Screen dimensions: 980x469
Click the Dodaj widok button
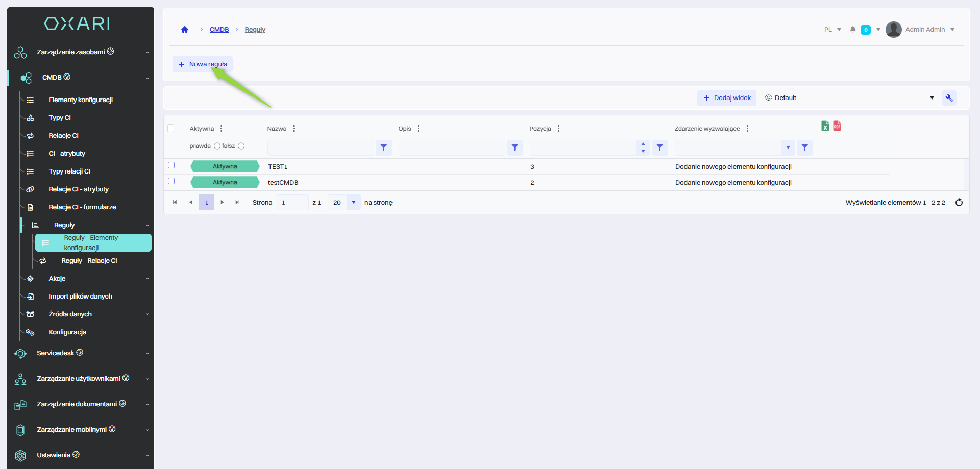[727, 98]
